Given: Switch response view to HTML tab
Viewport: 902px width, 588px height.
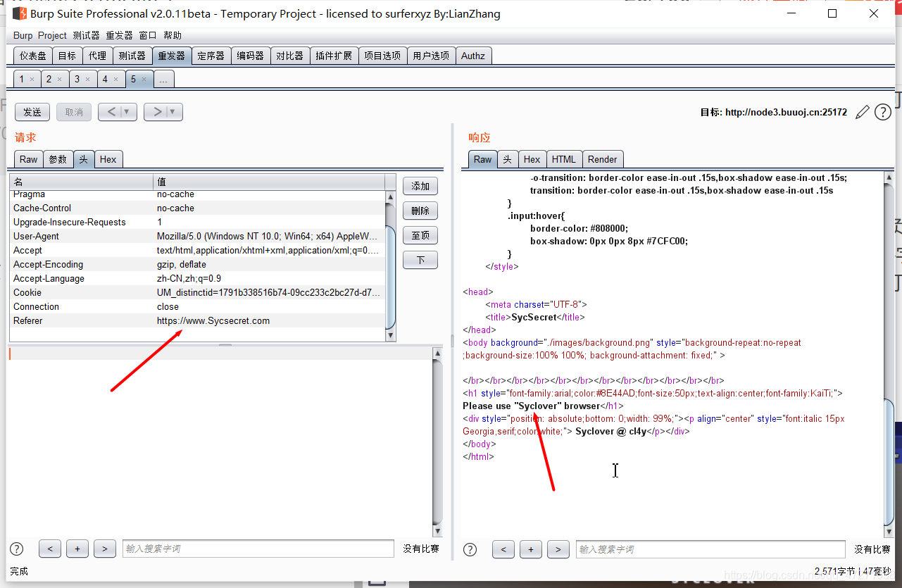Looking at the screenshot, I should point(564,159).
